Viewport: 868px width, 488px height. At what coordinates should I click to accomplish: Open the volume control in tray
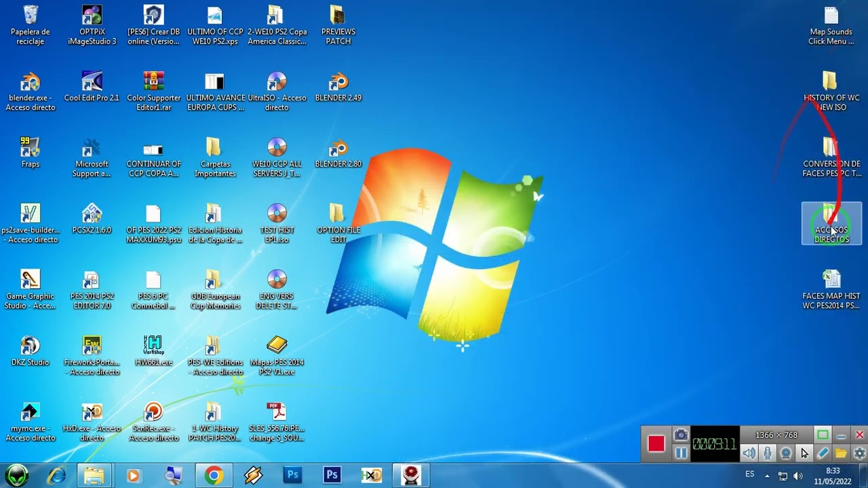click(x=798, y=476)
